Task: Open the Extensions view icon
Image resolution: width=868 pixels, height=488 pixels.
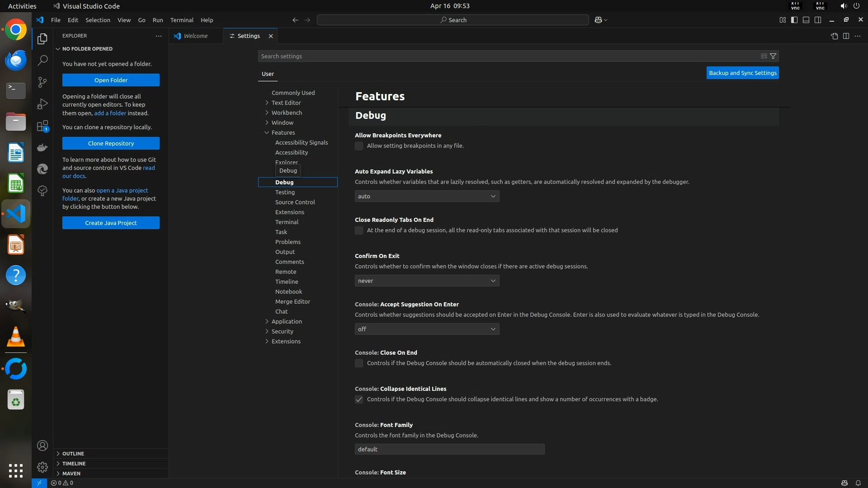Action: [42, 126]
